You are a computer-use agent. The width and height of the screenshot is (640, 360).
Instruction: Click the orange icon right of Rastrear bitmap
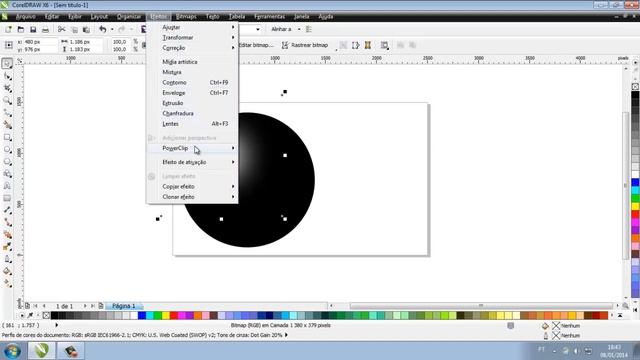368,45
